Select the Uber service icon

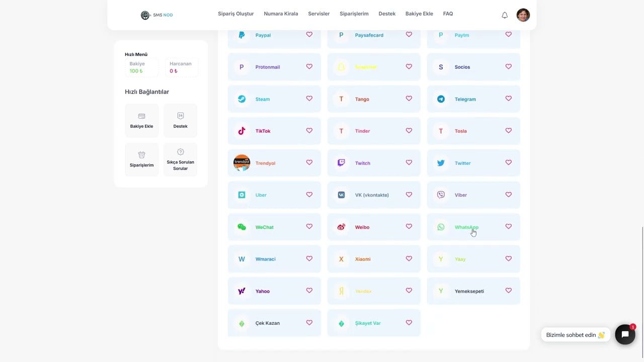(242, 195)
